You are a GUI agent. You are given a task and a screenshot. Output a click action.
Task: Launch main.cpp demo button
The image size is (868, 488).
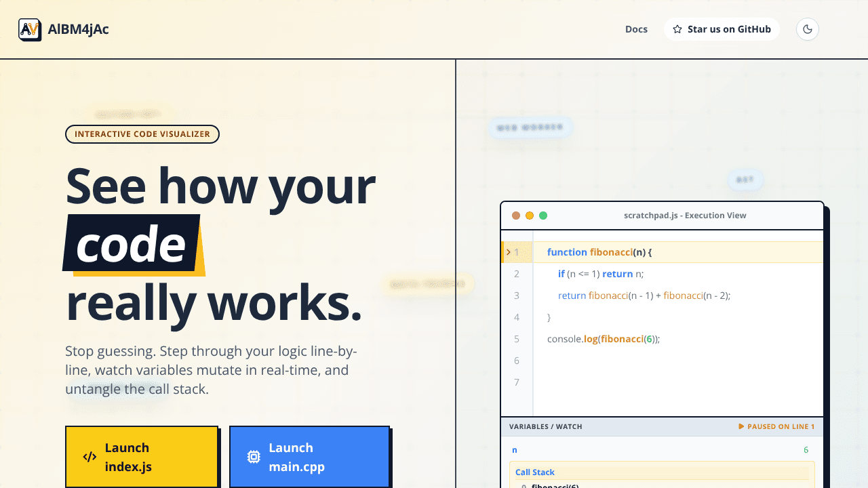[x=309, y=457]
